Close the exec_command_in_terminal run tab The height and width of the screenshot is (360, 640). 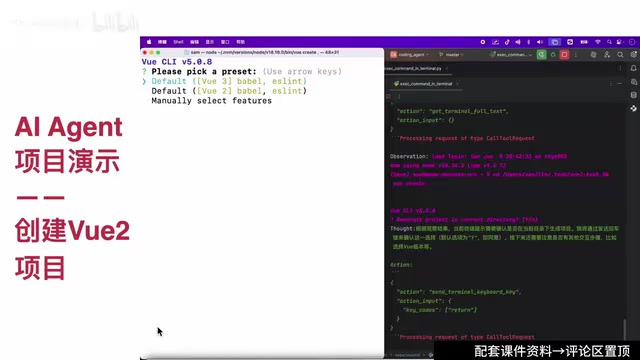(x=457, y=84)
